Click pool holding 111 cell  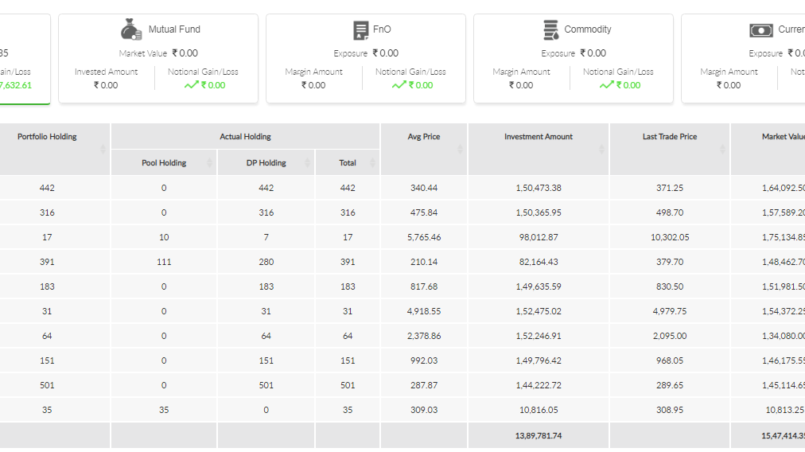tap(164, 262)
